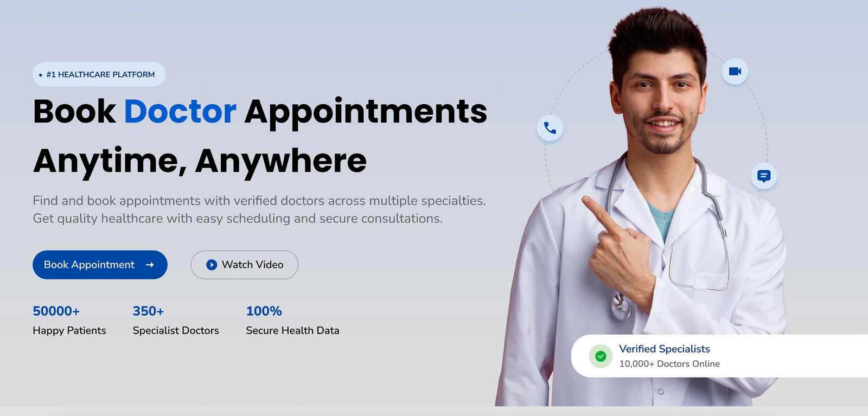Click the 10,000+ Doctors Online text
Viewport: 868px width, 416px height.
point(669,363)
